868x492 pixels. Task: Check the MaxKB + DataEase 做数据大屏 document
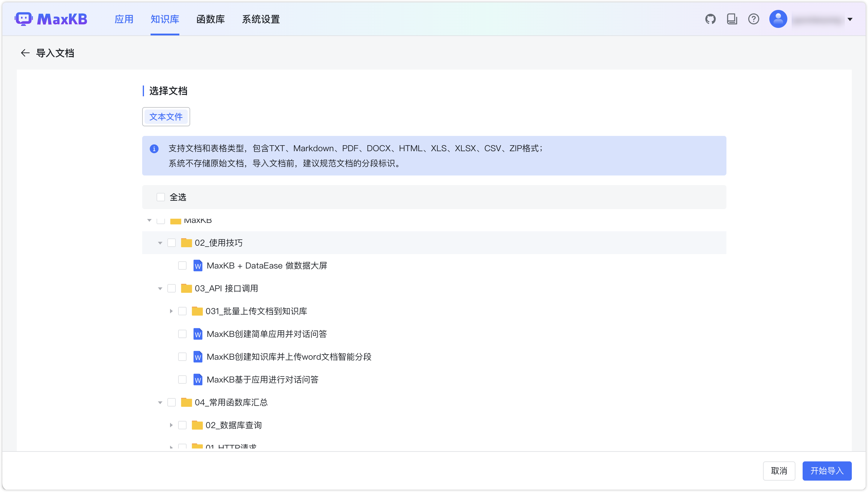183,265
